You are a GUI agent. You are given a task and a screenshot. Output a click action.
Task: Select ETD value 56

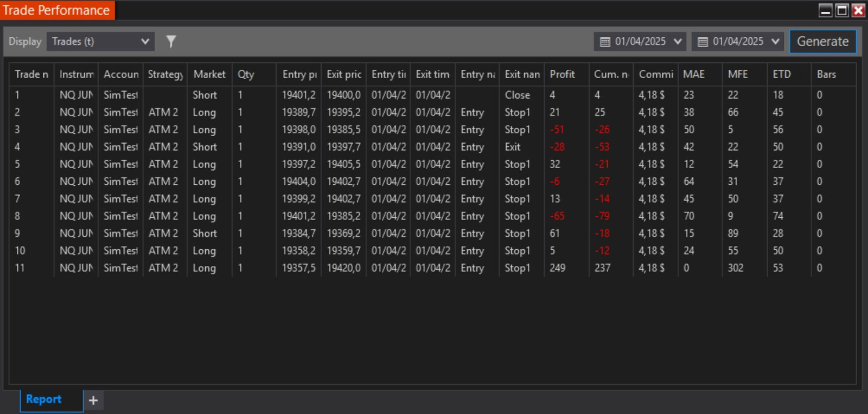pos(778,130)
